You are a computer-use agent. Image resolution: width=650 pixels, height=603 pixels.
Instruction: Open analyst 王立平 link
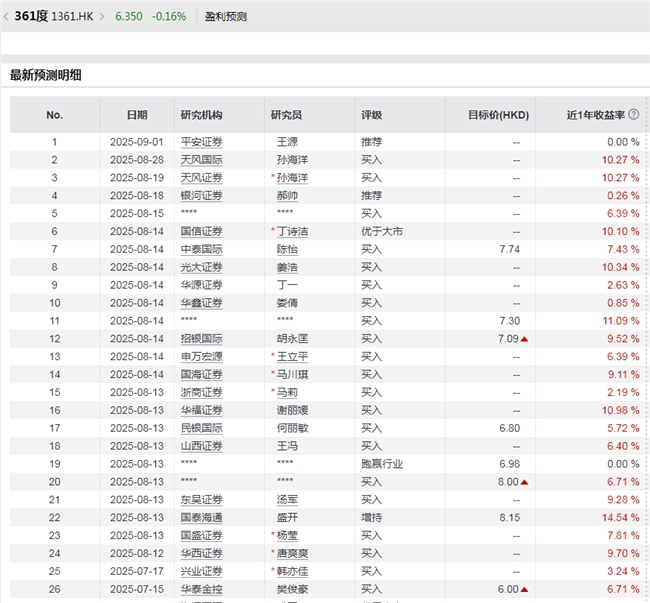pyautogui.click(x=292, y=356)
